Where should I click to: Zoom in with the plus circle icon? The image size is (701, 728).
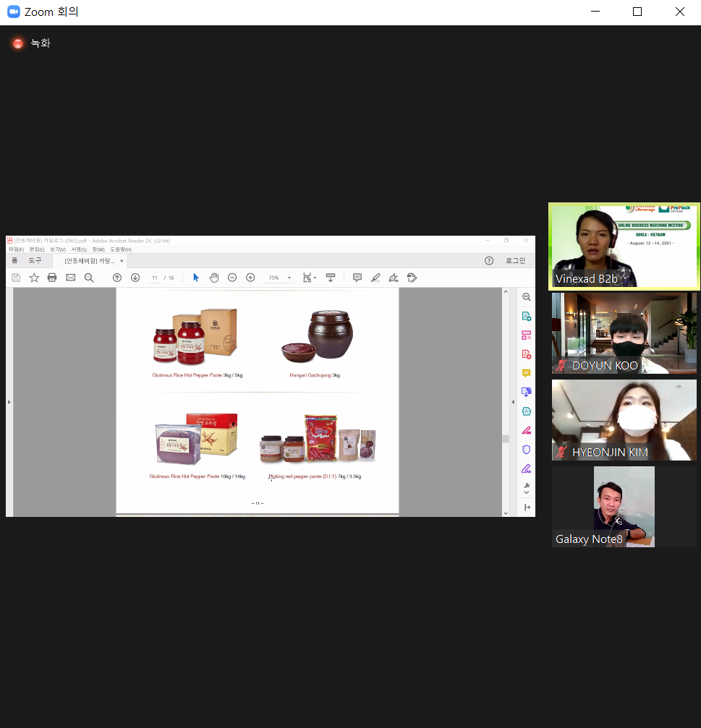(250, 278)
